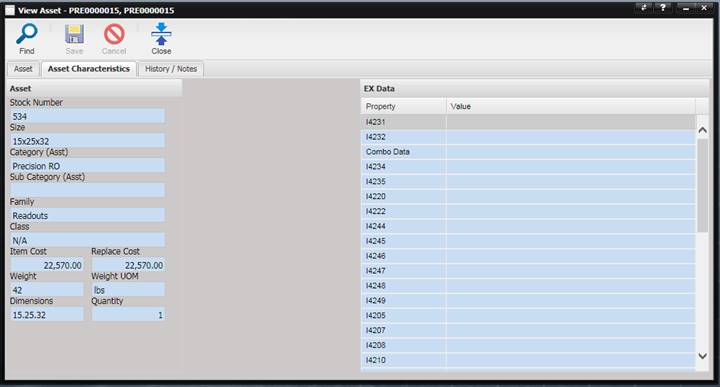Switch to the Asset tab
The image size is (720, 387).
pyautogui.click(x=23, y=69)
